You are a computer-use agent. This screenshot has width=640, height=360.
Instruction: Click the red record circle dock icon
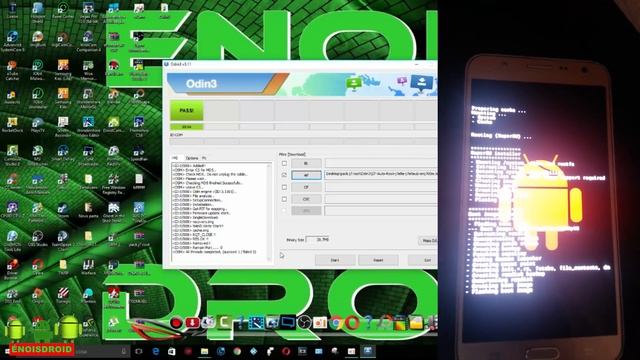tap(176, 323)
